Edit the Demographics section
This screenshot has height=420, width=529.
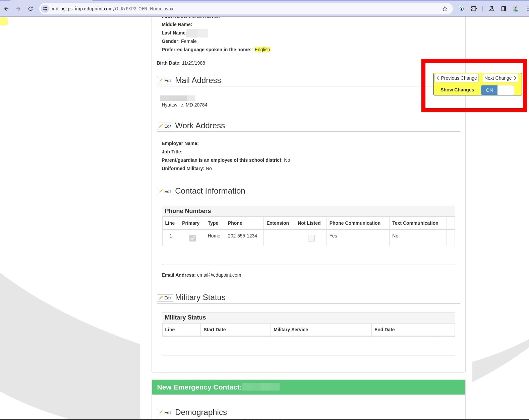(x=165, y=413)
